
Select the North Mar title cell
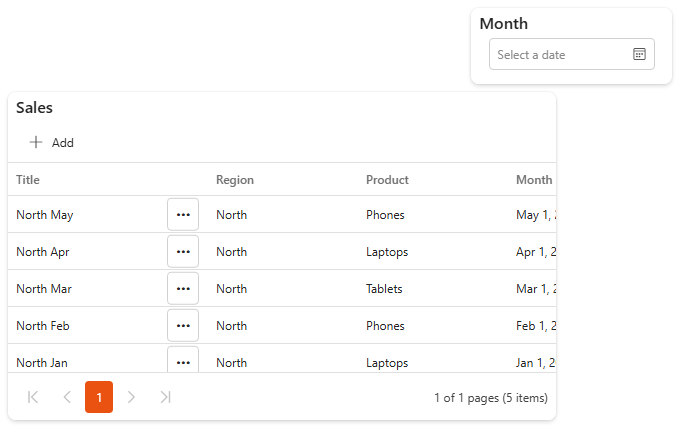[44, 289]
